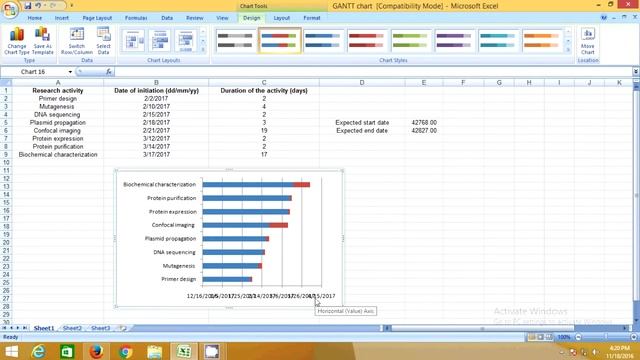The image size is (640, 360).
Task: Apply the orange chart style
Action: (x=541, y=40)
